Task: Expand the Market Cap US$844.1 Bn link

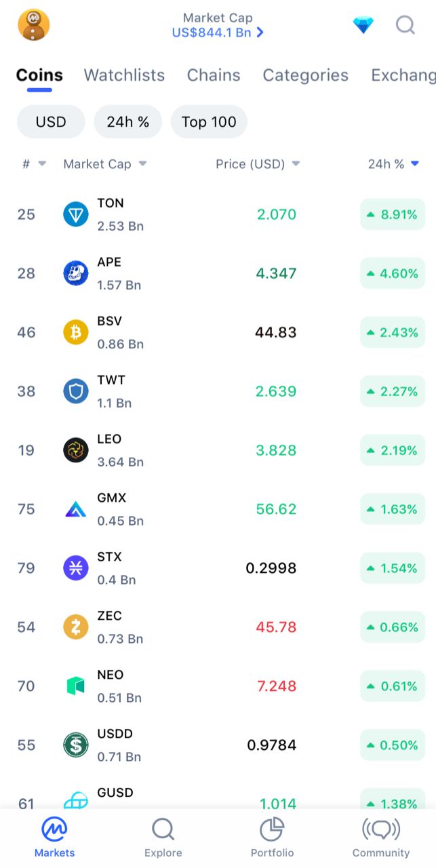Action: coord(218,31)
